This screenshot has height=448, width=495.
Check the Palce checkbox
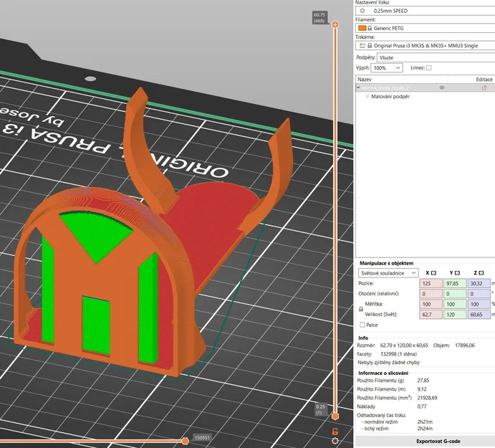coord(362,325)
